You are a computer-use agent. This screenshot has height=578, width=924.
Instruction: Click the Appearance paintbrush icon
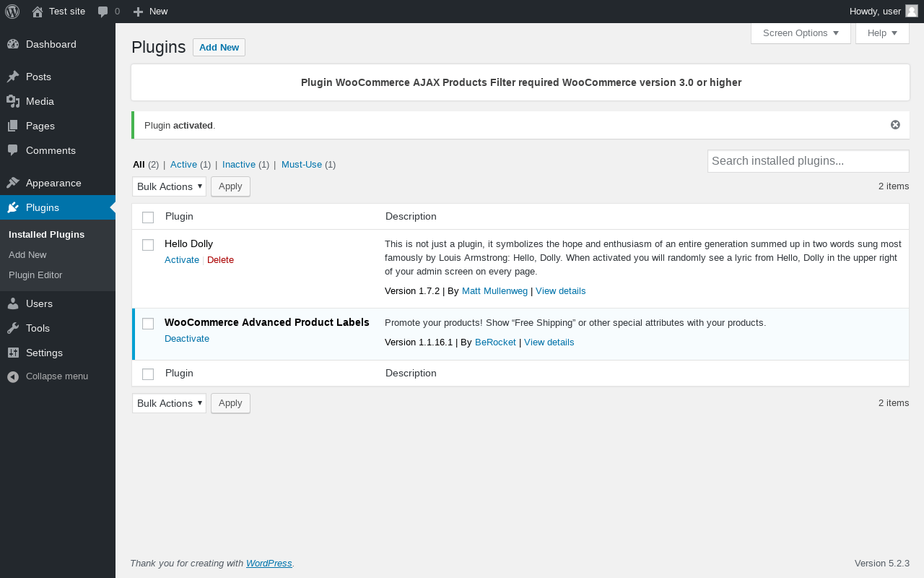(13, 183)
